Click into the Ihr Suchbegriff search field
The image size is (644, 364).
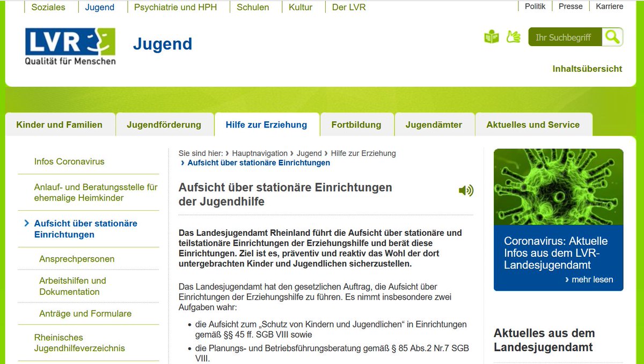coord(565,37)
